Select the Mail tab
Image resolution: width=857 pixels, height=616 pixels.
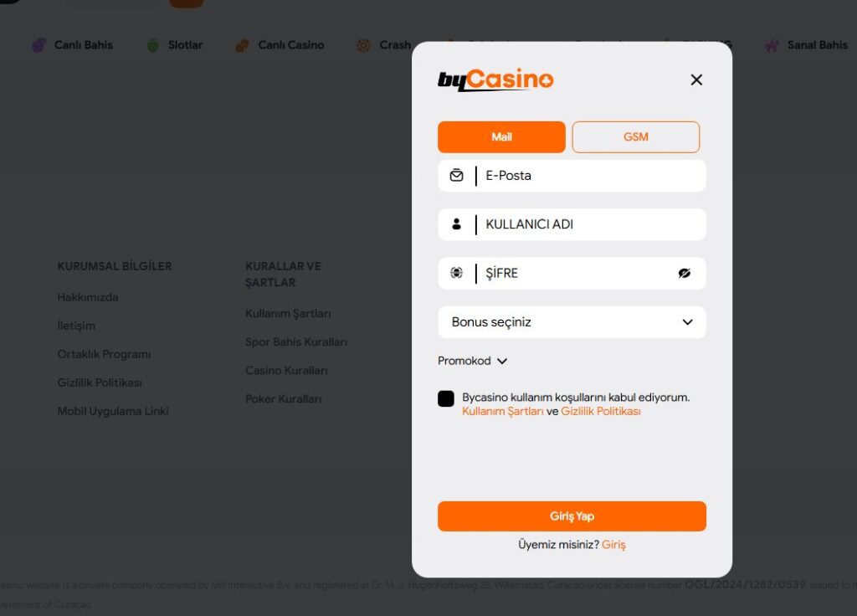click(500, 136)
